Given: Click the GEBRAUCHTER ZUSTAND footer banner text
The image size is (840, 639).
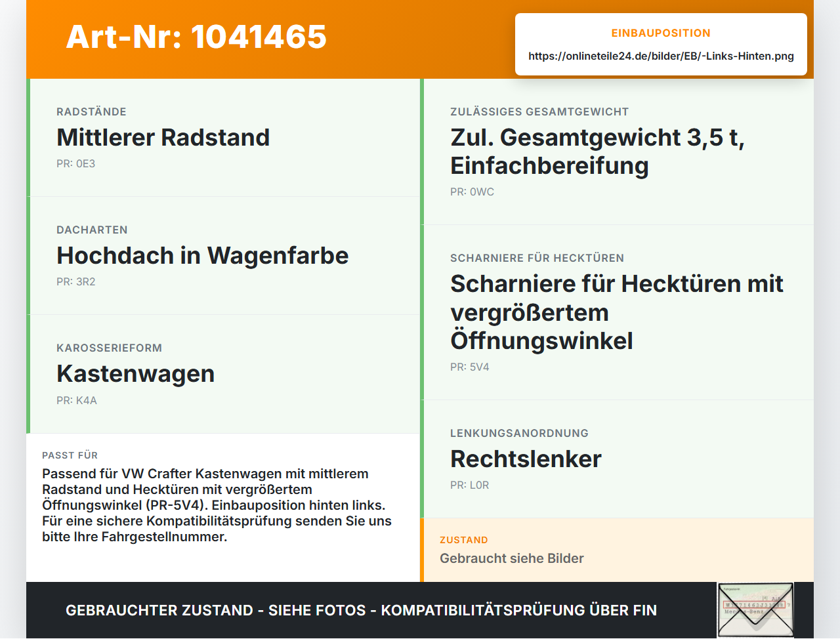Looking at the screenshot, I should (x=361, y=610).
